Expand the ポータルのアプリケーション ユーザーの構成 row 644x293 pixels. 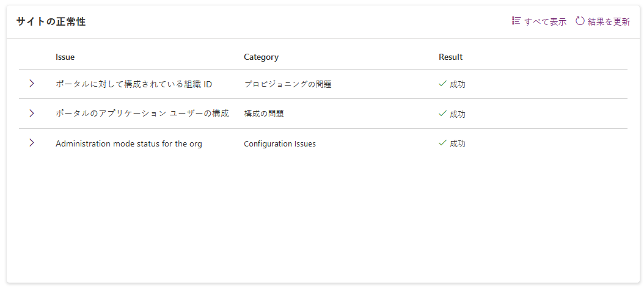pos(32,113)
